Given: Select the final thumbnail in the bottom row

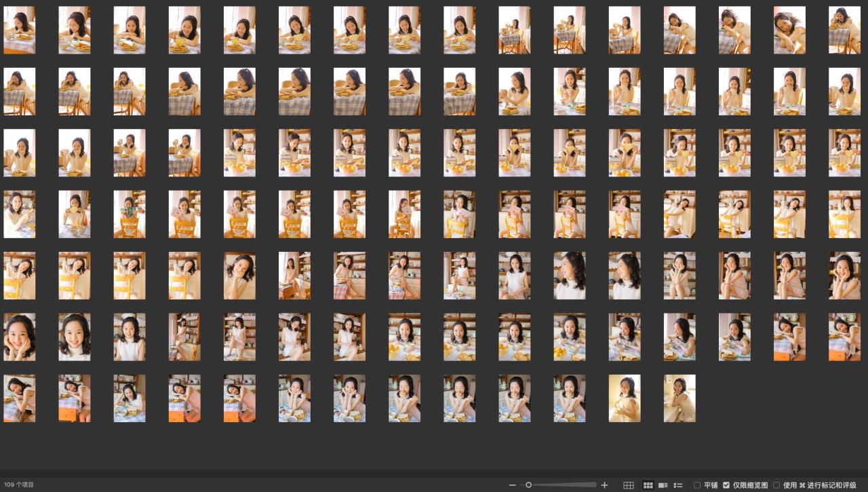Looking at the screenshot, I should pyautogui.click(x=679, y=398).
